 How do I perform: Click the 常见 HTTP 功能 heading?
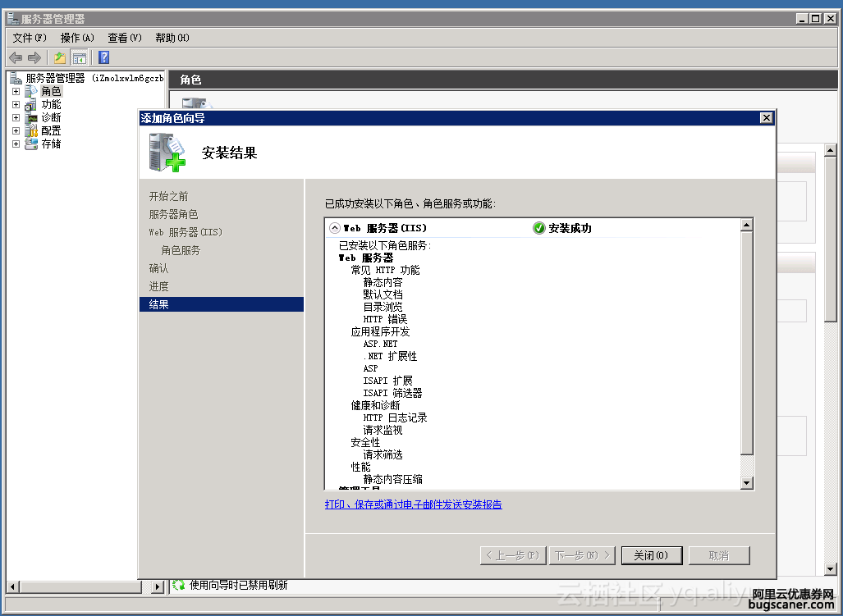[385, 270]
